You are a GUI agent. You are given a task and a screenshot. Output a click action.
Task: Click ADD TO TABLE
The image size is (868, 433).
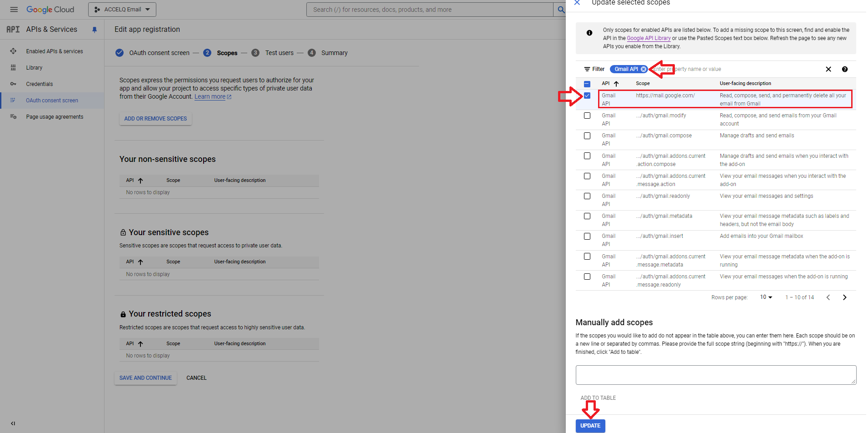pyautogui.click(x=598, y=398)
